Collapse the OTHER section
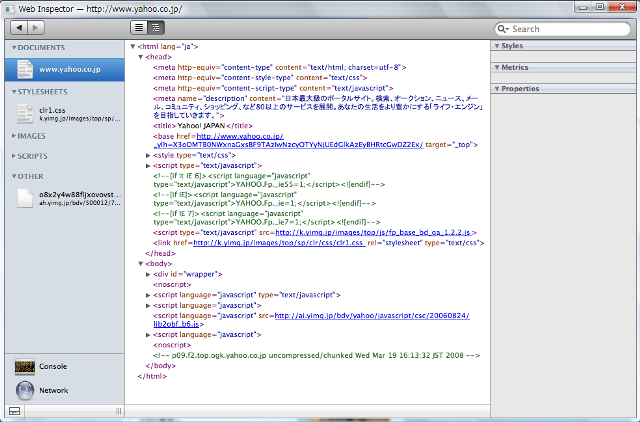This screenshot has width=640, height=422. [x=14, y=176]
